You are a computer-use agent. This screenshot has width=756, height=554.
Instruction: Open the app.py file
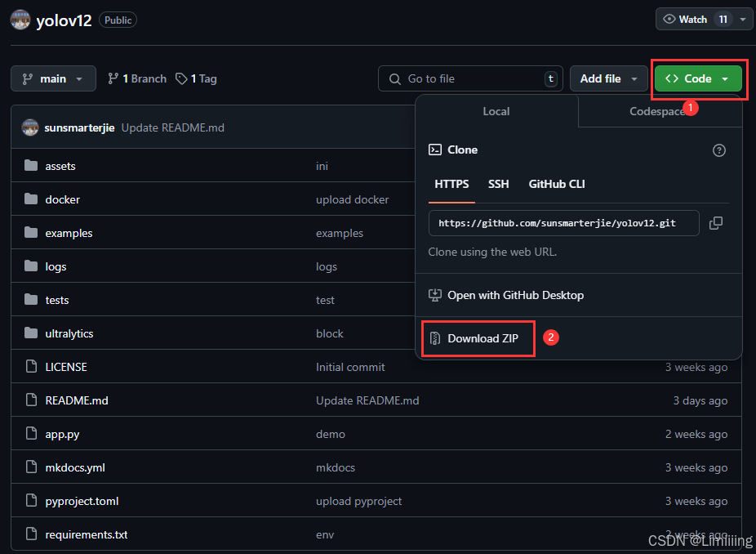tap(62, 435)
